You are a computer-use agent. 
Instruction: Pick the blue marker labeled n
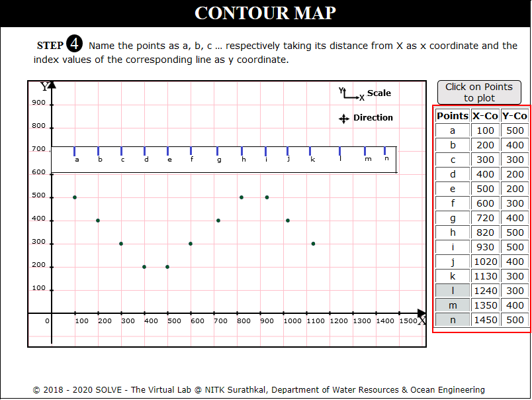point(386,151)
